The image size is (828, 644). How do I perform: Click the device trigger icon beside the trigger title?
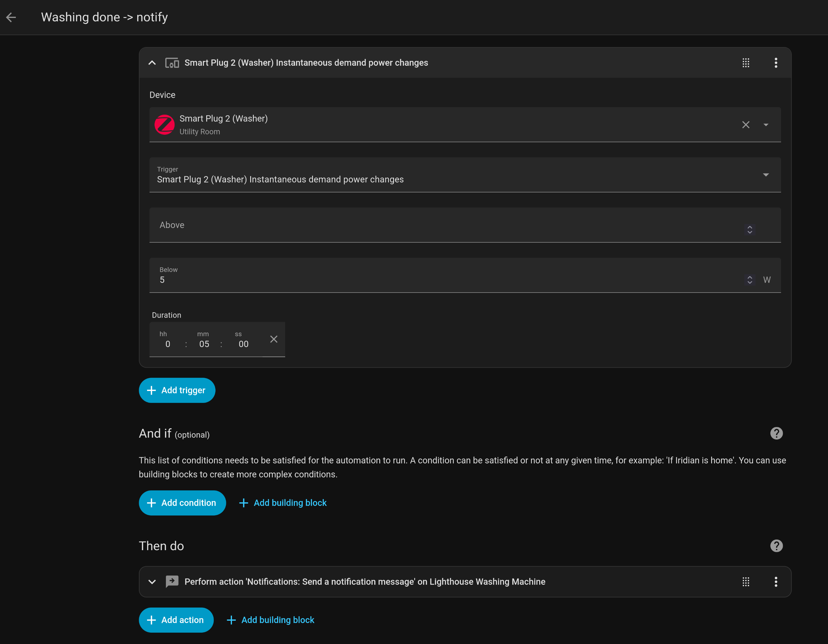click(x=172, y=62)
